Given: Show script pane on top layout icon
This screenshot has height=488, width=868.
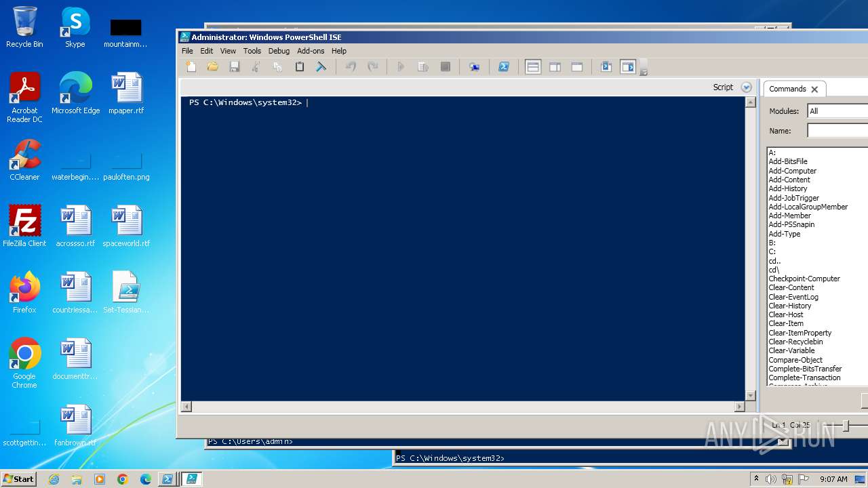Looking at the screenshot, I should (x=533, y=66).
